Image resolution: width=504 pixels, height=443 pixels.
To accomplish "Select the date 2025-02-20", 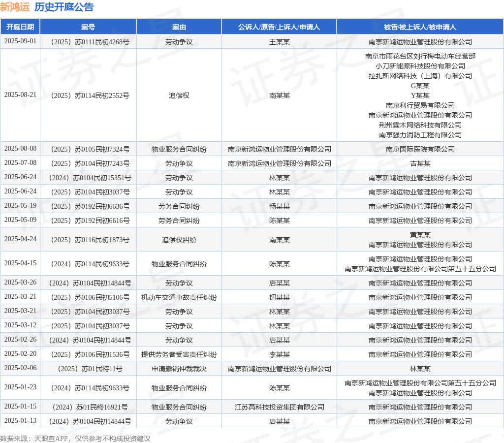I will point(20,353).
